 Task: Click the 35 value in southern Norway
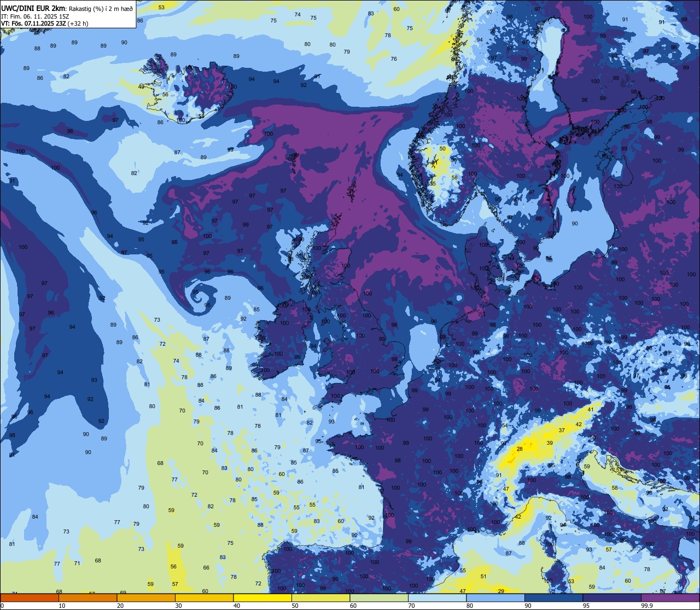tap(433, 183)
